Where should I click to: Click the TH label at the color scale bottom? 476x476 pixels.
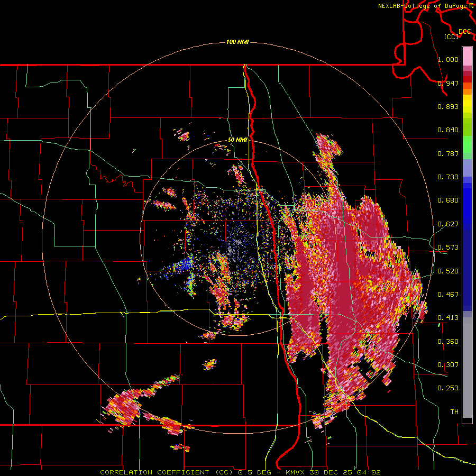[x=454, y=412]
